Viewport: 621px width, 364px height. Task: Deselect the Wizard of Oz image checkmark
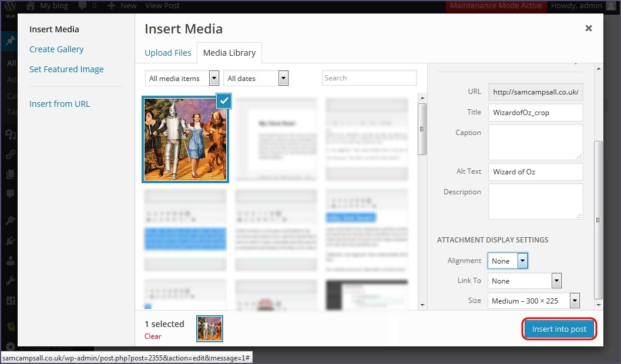pyautogui.click(x=224, y=101)
